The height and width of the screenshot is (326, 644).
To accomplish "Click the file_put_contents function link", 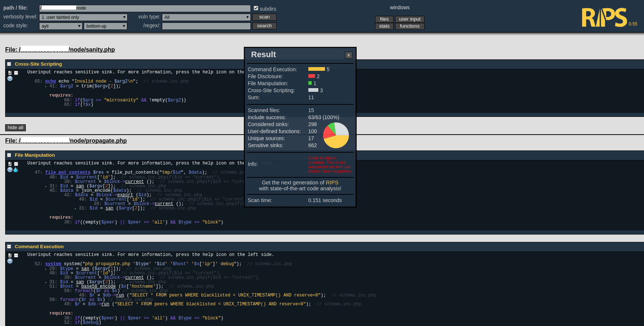I will 68,172.
